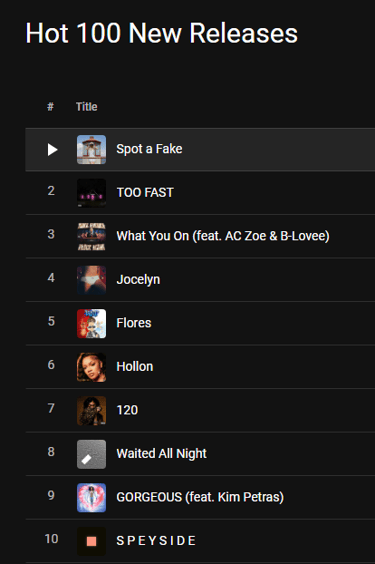
Task: Open the Waited All Night cover thumbnail
Action: (x=91, y=454)
